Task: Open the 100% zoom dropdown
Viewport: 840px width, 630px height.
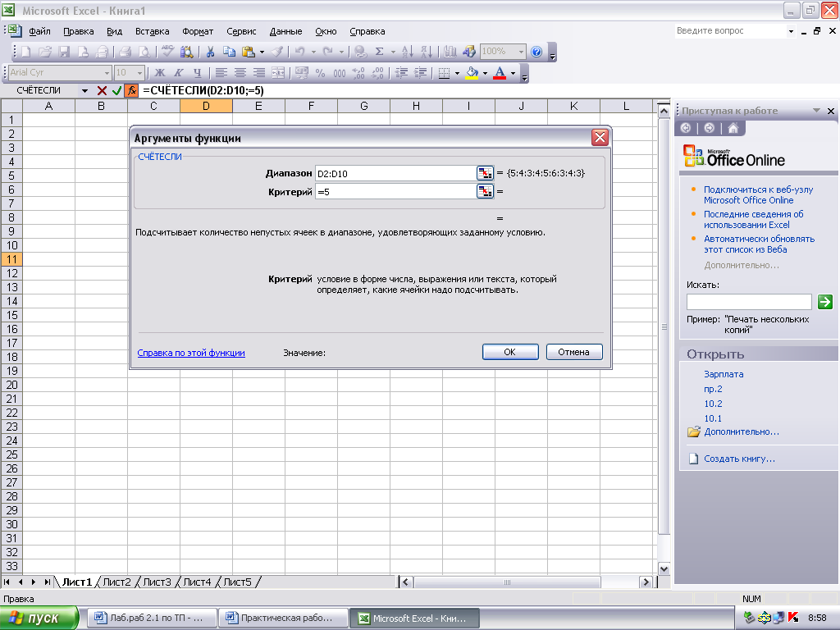Action: coord(521,52)
